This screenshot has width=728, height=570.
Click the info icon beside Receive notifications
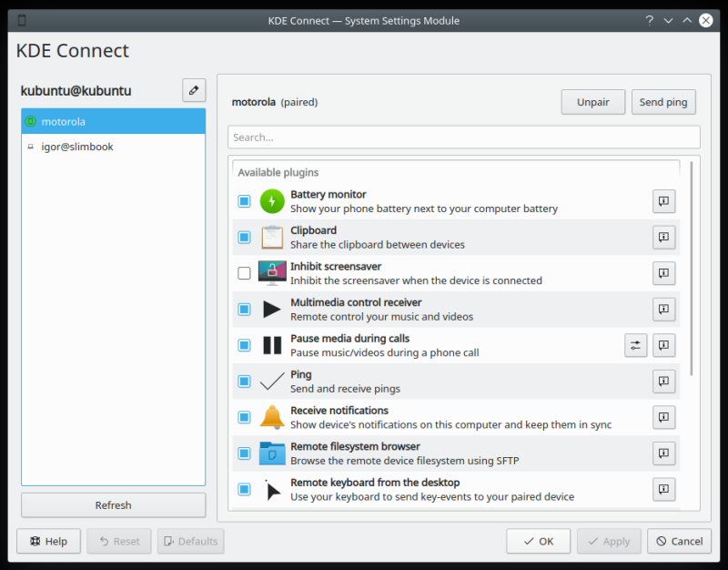(663, 417)
